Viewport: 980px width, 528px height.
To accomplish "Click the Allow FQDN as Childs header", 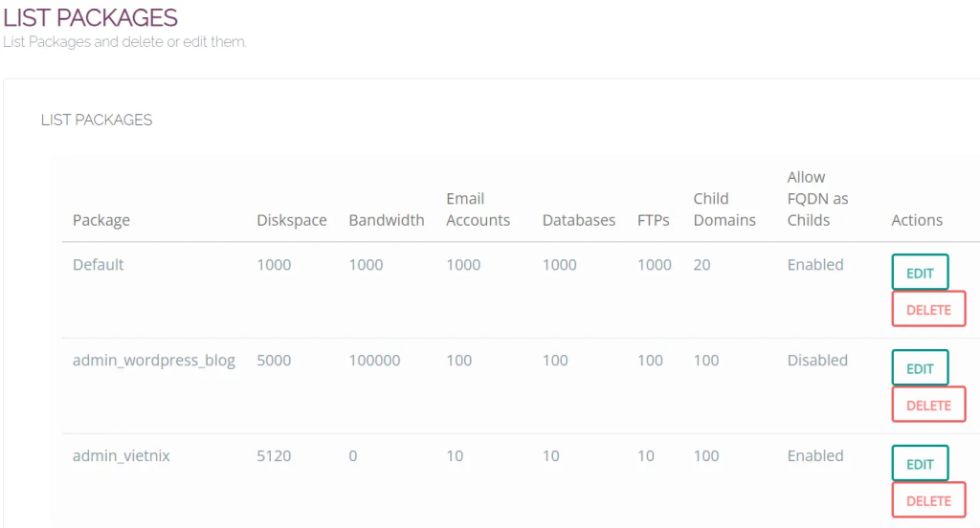I will point(818,199).
